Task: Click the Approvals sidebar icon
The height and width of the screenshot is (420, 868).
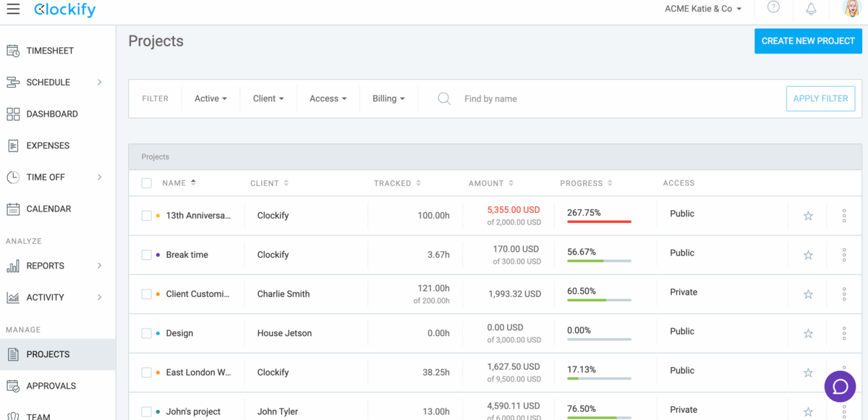Action: (x=13, y=386)
